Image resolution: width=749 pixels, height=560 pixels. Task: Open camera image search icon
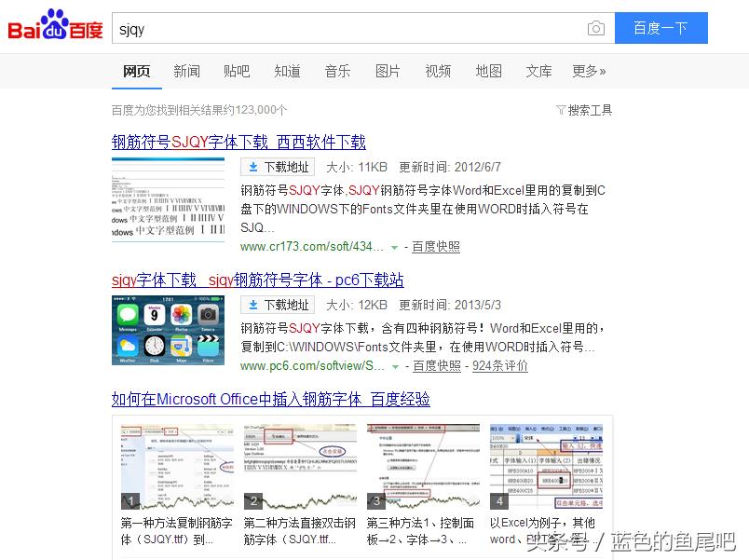coord(596,29)
